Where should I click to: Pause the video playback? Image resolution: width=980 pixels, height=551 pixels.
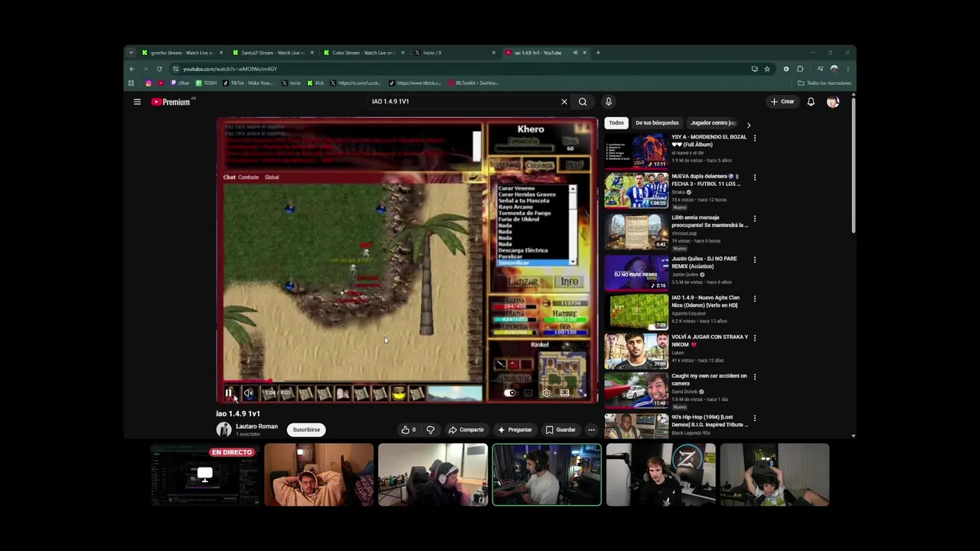[x=228, y=393]
